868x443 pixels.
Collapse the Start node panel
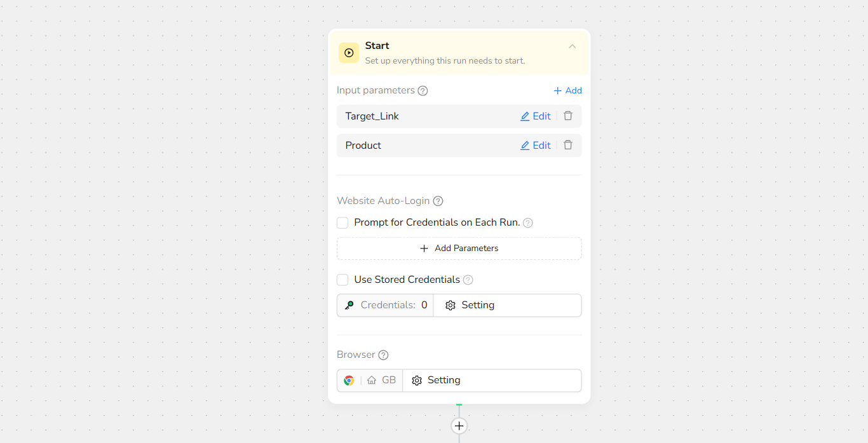click(x=572, y=46)
